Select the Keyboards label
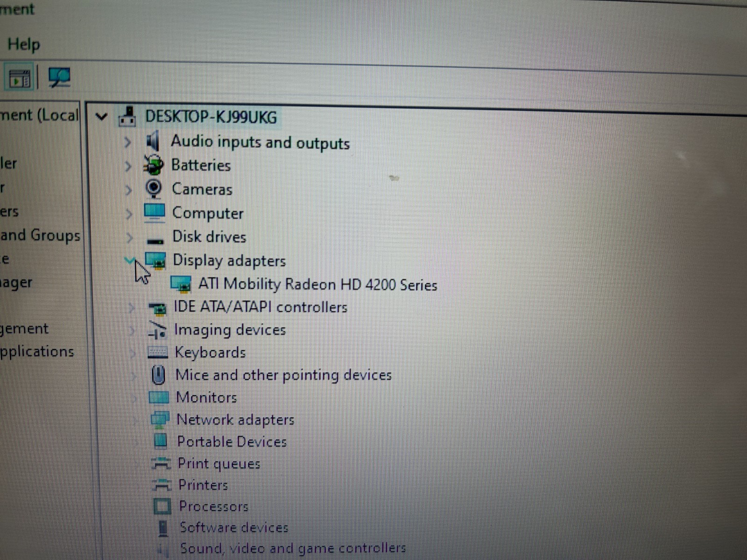 click(x=210, y=352)
